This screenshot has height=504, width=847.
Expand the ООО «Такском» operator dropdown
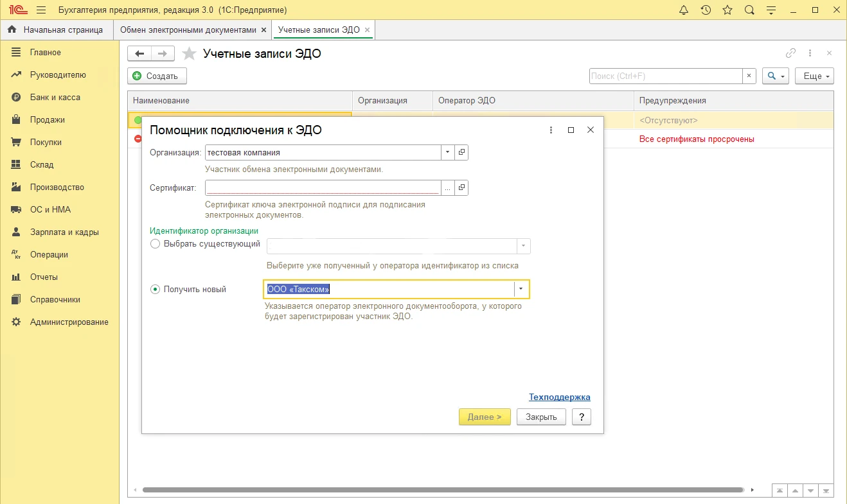521,290
